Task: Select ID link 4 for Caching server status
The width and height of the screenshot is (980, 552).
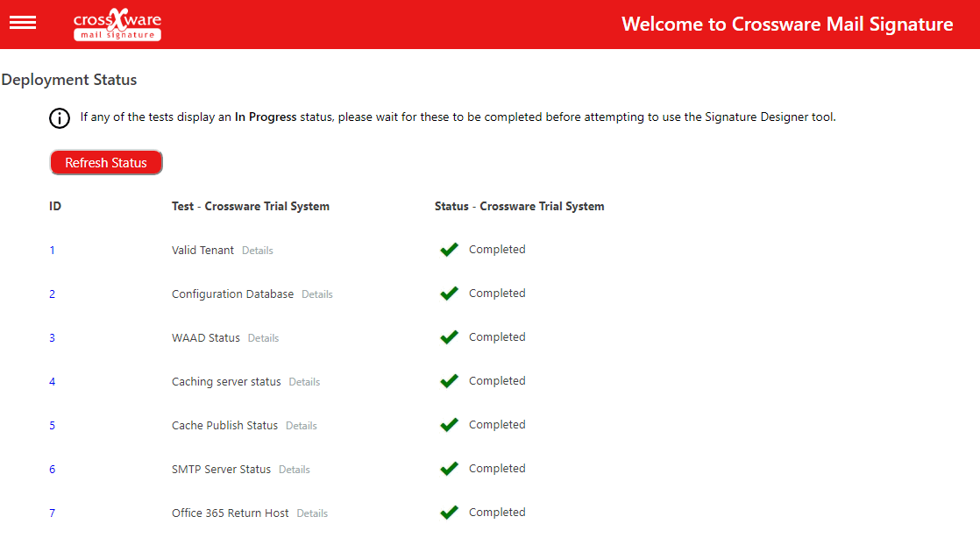Action: [x=52, y=381]
